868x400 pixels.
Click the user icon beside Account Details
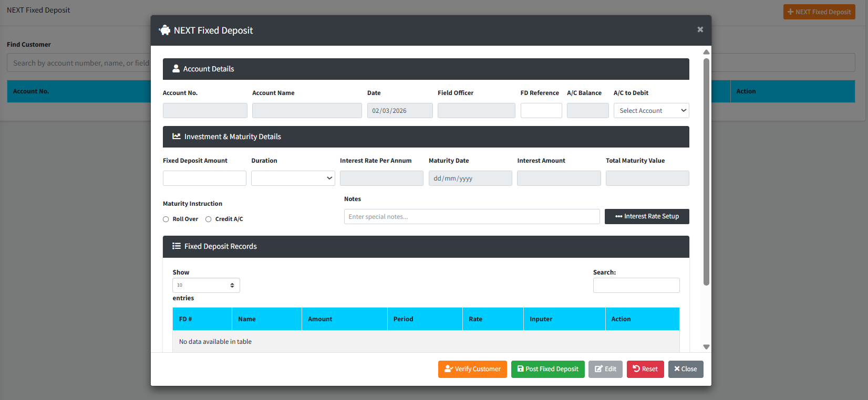point(176,69)
